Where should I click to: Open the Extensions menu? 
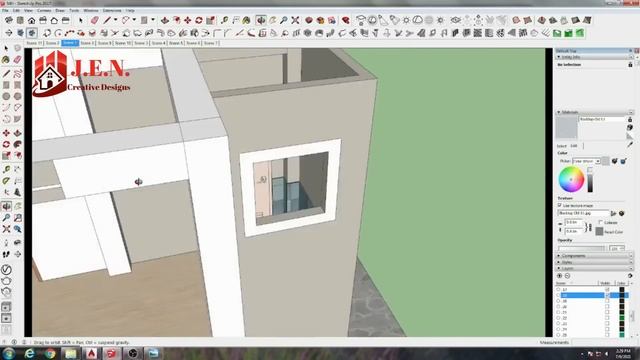point(112,11)
